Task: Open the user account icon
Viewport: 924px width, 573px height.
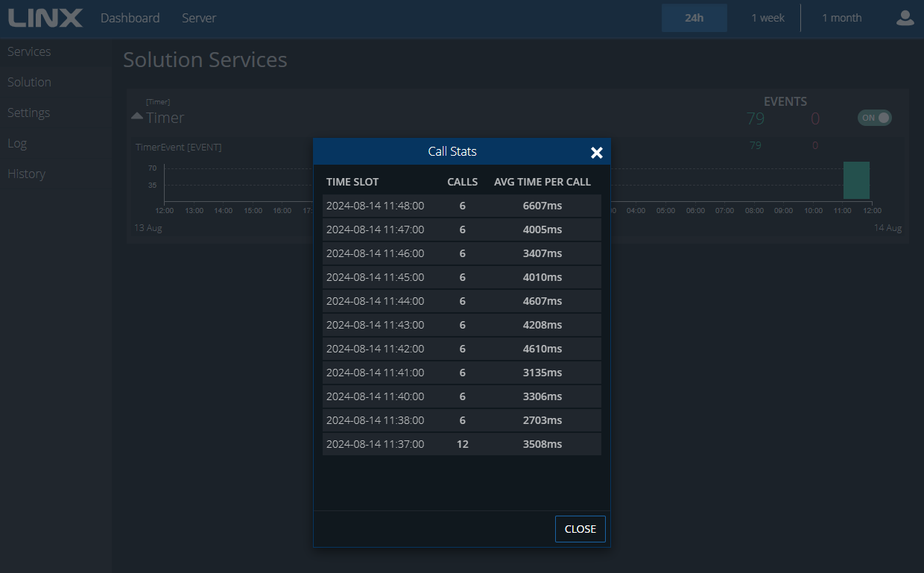Action: pyautogui.click(x=905, y=18)
